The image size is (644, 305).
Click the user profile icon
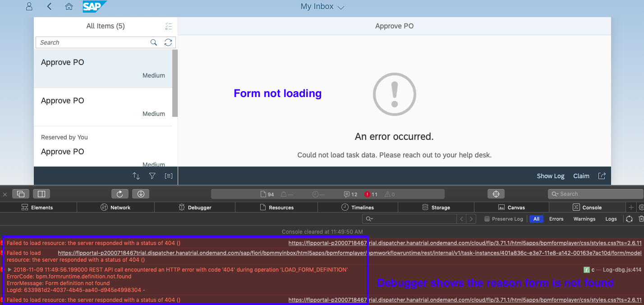click(x=29, y=6)
